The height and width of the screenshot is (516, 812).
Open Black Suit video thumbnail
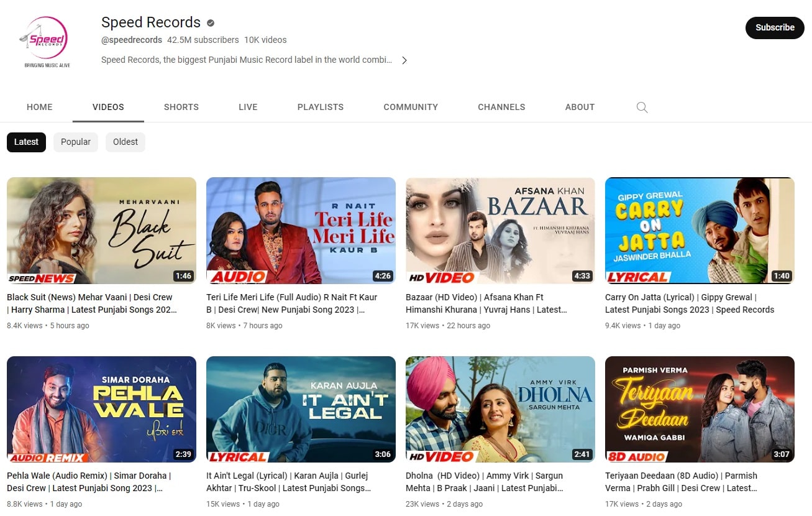[x=101, y=231]
